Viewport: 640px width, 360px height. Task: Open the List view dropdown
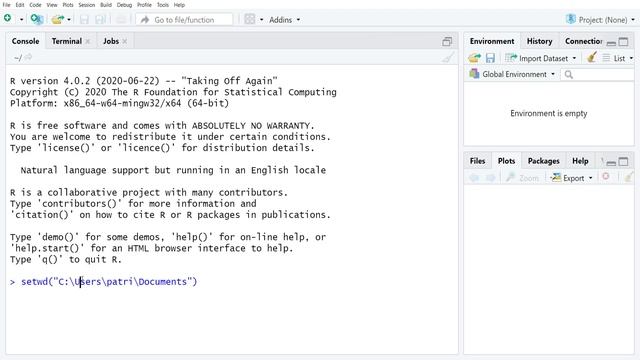click(618, 58)
